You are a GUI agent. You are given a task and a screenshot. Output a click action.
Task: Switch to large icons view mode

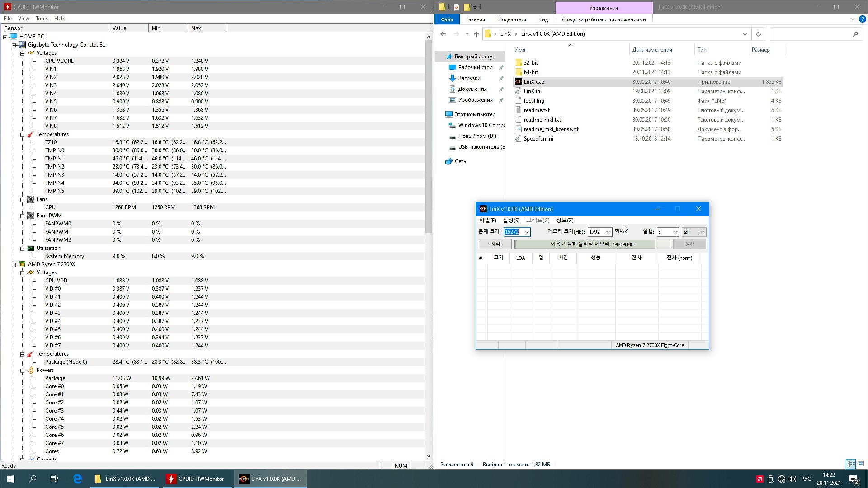click(860, 464)
